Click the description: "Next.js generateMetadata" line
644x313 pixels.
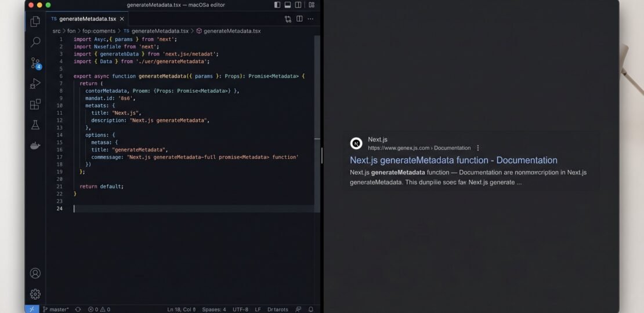(x=150, y=120)
